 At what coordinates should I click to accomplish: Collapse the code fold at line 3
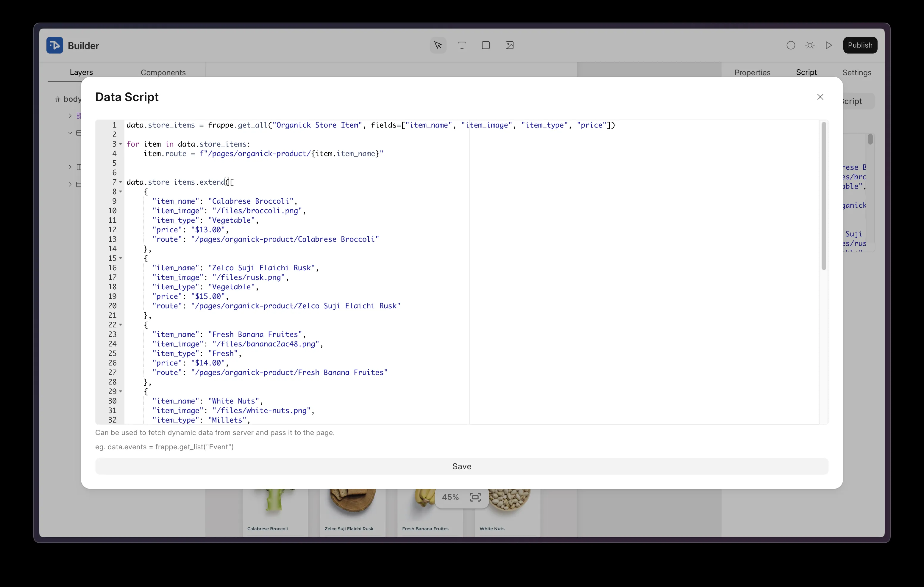[120, 144]
